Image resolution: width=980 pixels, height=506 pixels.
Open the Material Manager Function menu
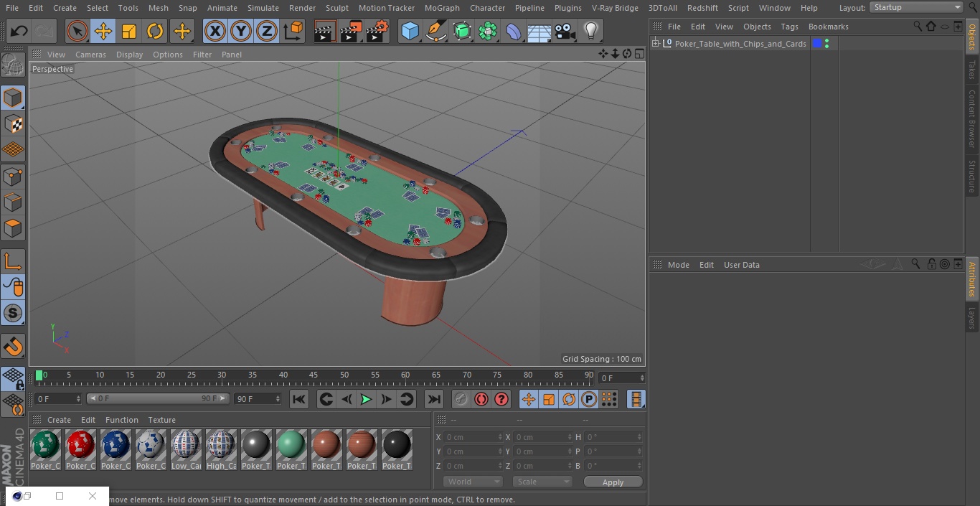pos(122,420)
